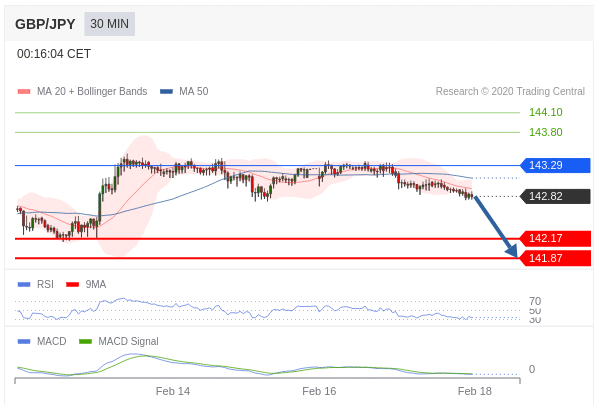Click the MACD Signal green legend swatch
Image resolution: width=601 pixels, height=407 pixels.
pos(85,341)
